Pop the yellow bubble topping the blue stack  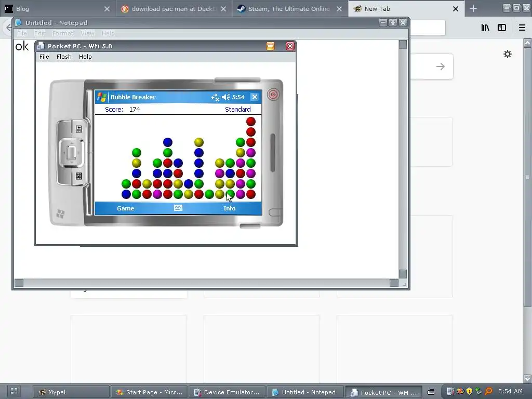[x=199, y=142]
